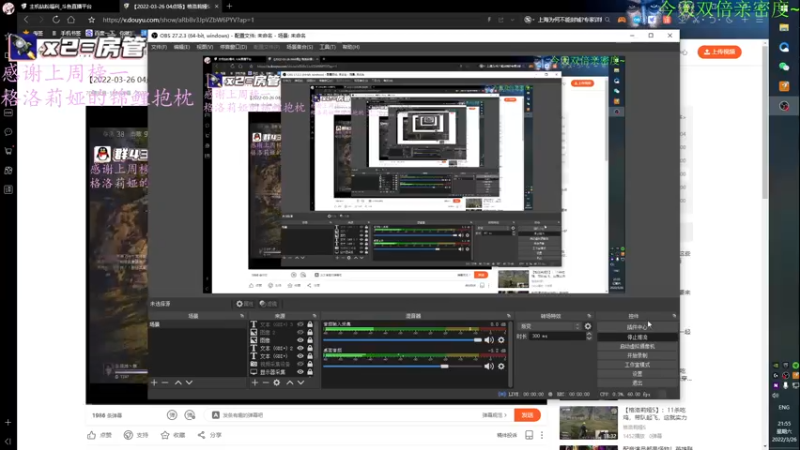The width and height of the screenshot is (800, 450).
Task: Remove scene with minus icon in Scenes panel
Action: click(165, 382)
